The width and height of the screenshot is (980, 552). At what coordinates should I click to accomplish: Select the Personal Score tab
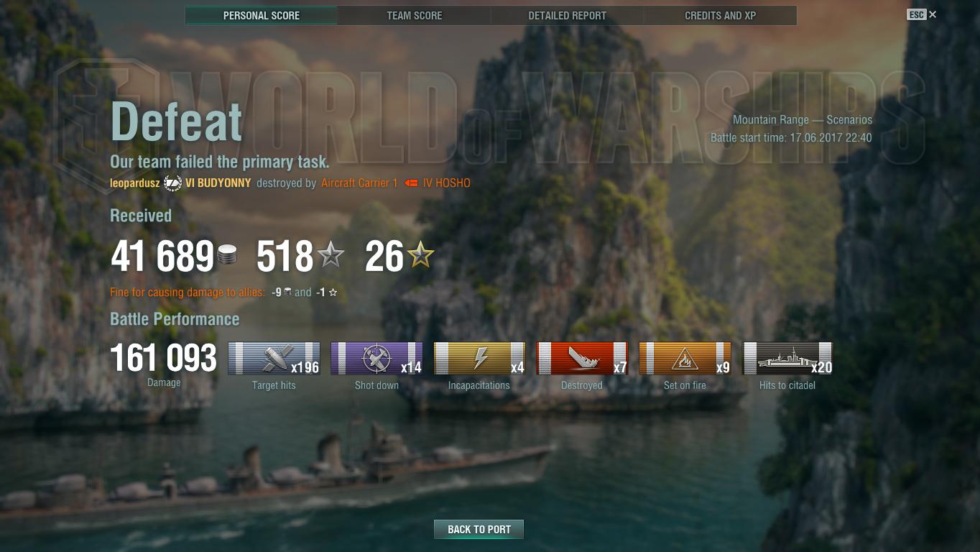(x=262, y=15)
